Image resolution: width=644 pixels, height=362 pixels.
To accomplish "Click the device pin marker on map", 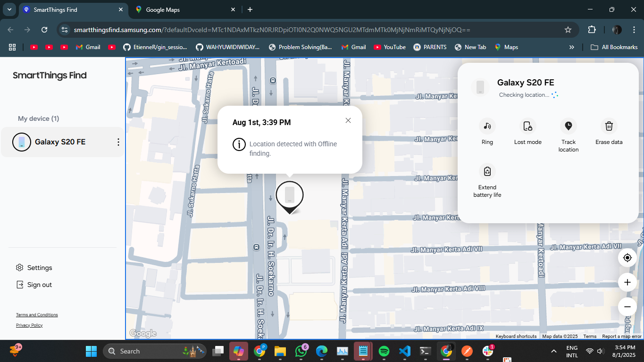I will pos(290,195).
